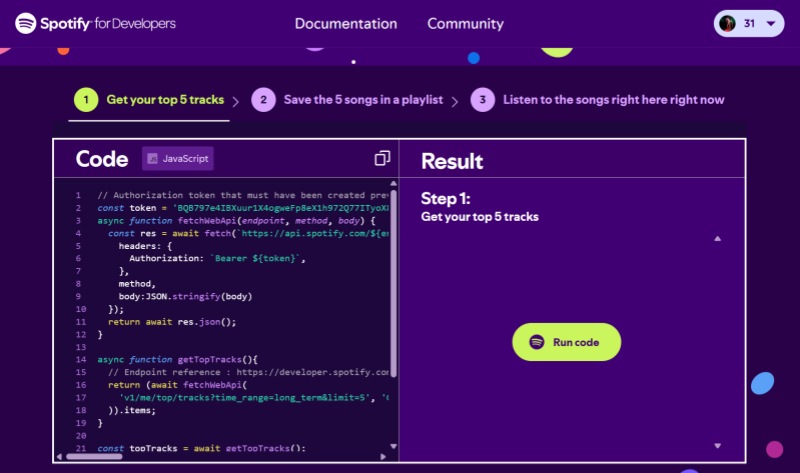This screenshot has width=800, height=473.
Task: Click the 'return await res.json();' line
Action: coord(172,321)
